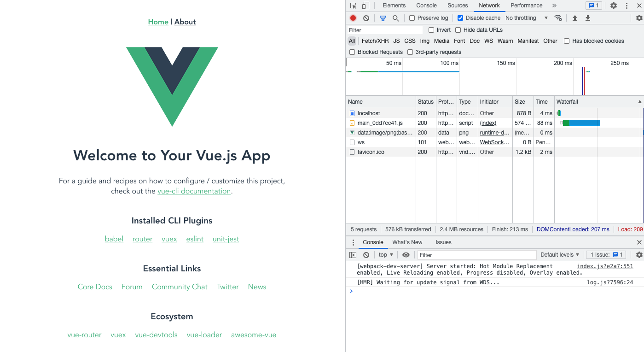Select the main_0dd7cc41.js request row
This screenshot has width=644, height=352.
click(495, 123)
